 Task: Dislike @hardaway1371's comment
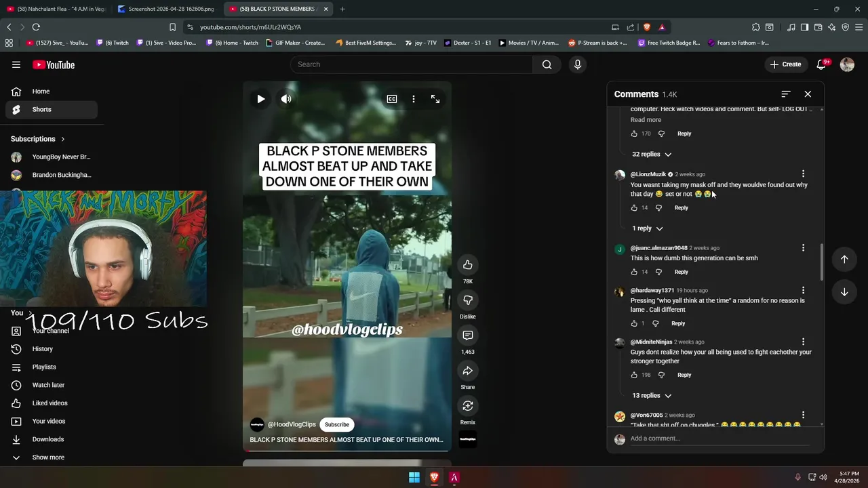(655, 323)
